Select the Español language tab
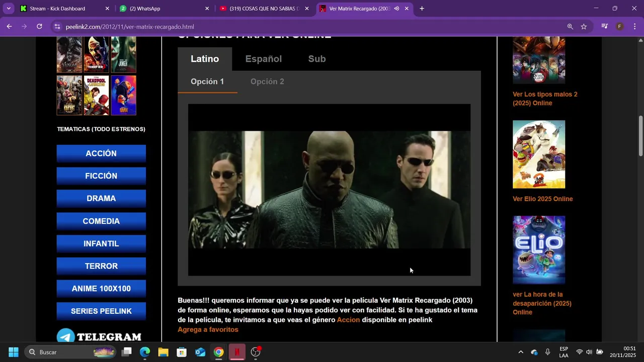644x362 pixels. (264, 59)
